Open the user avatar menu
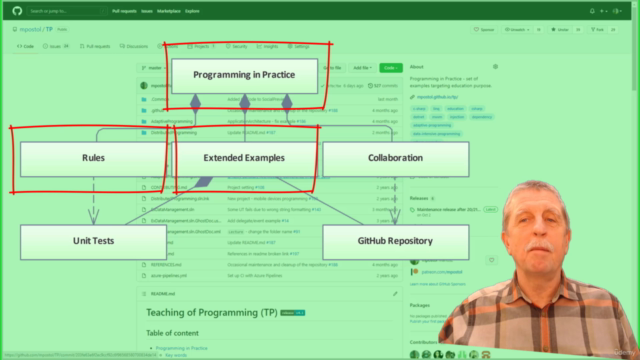The image size is (640, 360). click(x=617, y=11)
